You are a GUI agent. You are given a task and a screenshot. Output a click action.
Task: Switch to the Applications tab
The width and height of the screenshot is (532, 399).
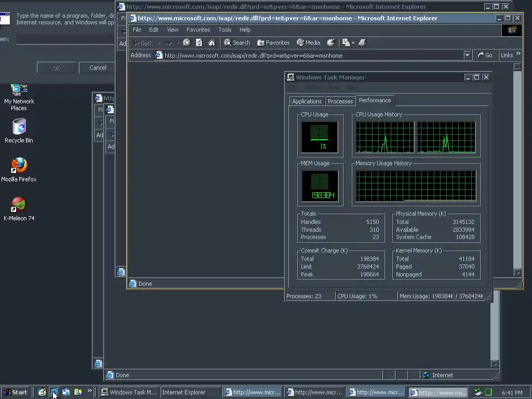[307, 101]
